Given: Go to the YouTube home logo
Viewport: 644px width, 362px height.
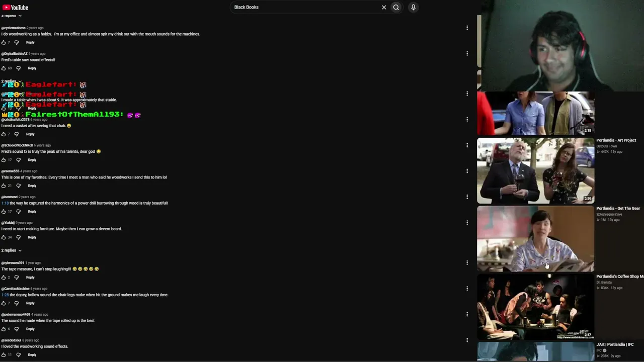Looking at the screenshot, I should [x=15, y=8].
